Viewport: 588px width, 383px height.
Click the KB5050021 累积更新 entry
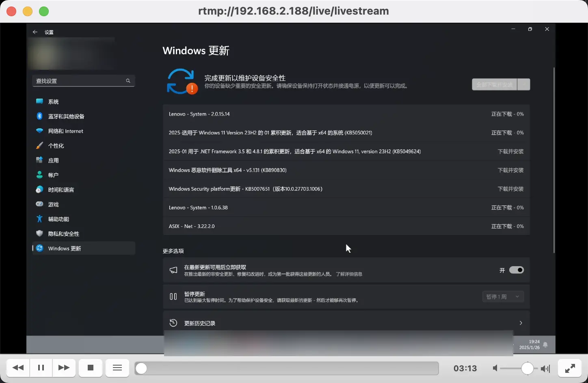click(346, 133)
